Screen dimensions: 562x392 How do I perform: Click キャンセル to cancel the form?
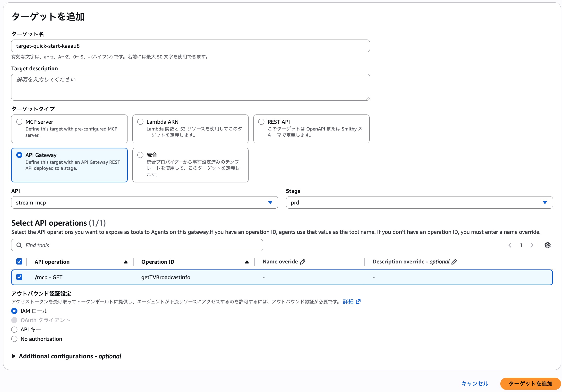[x=474, y=384]
